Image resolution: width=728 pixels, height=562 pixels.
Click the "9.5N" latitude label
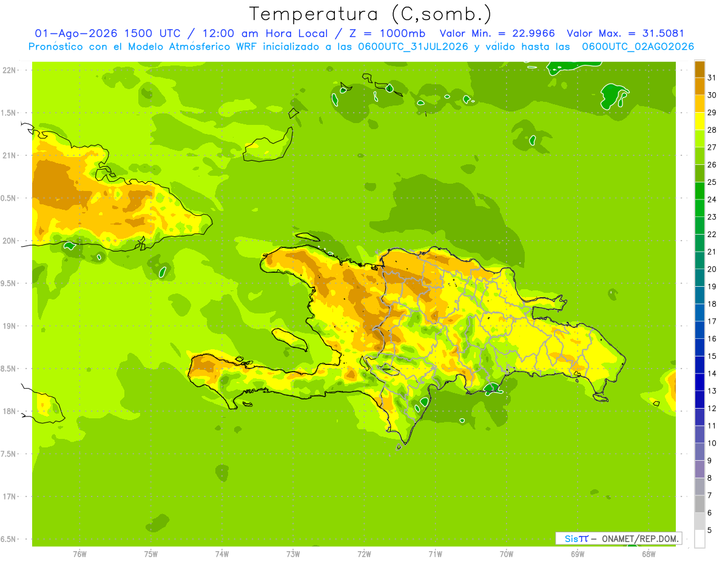(8, 283)
